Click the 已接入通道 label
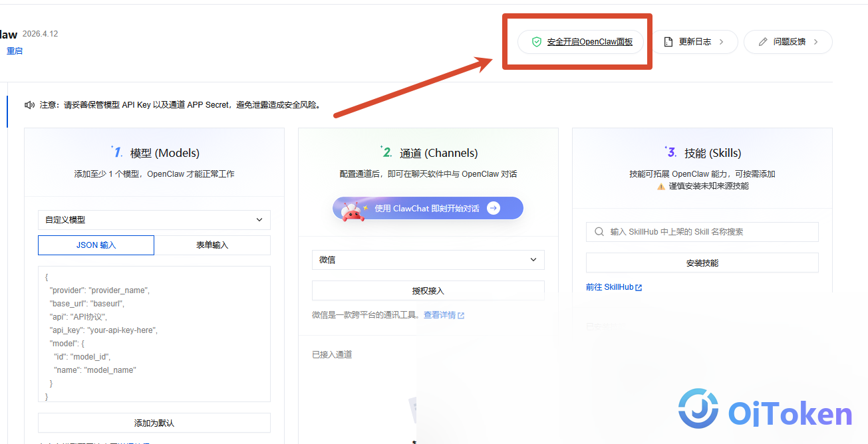The width and height of the screenshot is (868, 444). (x=332, y=355)
